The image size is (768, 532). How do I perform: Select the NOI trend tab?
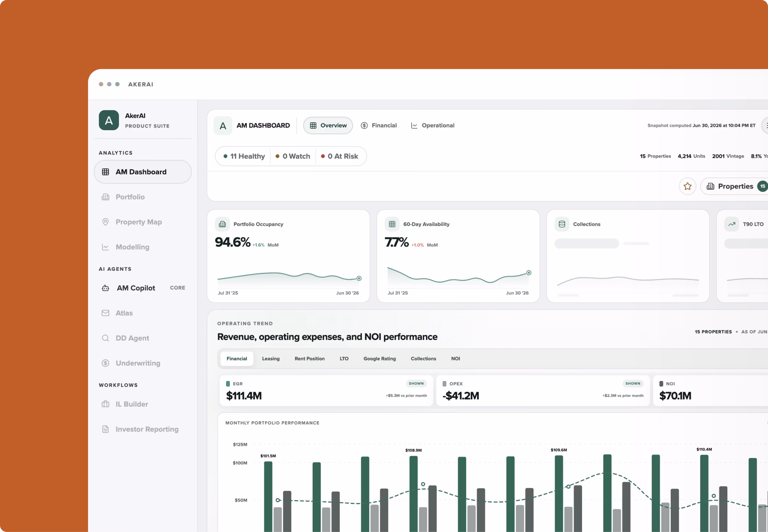[455, 359]
